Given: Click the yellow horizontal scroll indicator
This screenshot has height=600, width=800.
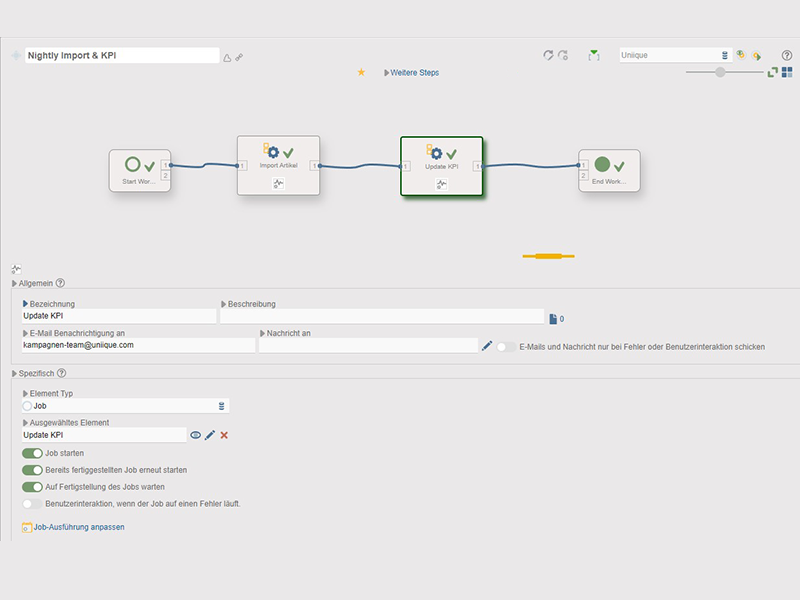Looking at the screenshot, I should click(548, 256).
